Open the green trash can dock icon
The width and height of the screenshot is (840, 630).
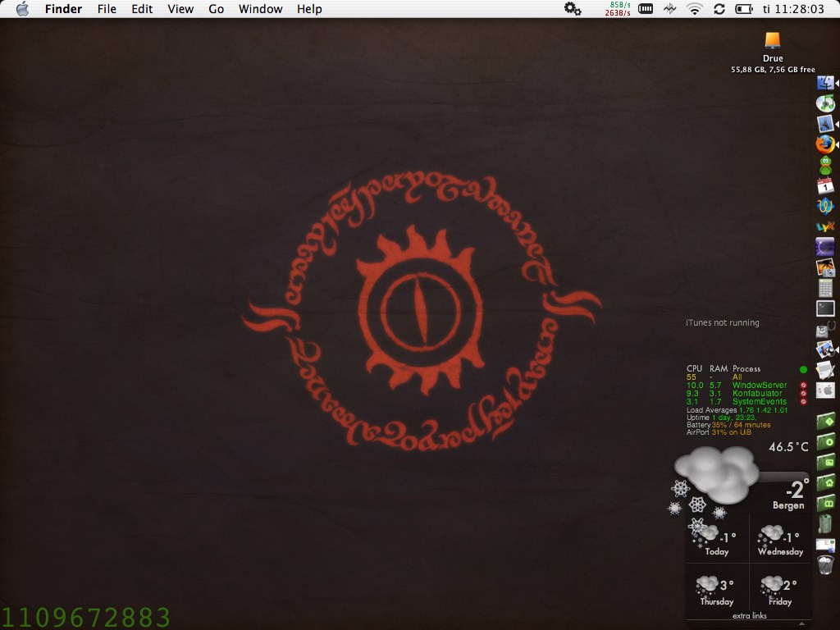coord(825,523)
